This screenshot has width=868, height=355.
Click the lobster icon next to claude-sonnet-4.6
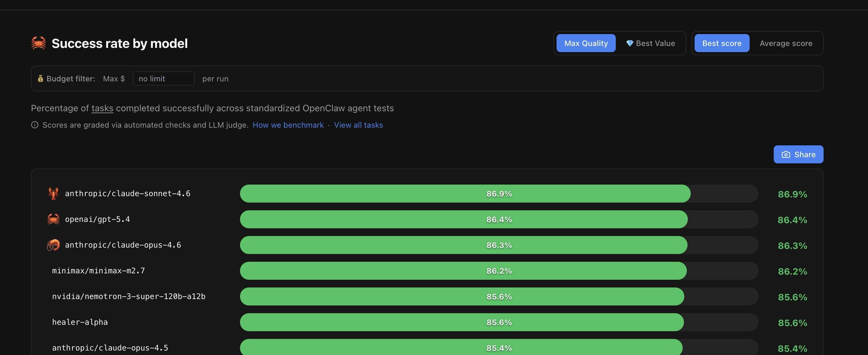[53, 193]
